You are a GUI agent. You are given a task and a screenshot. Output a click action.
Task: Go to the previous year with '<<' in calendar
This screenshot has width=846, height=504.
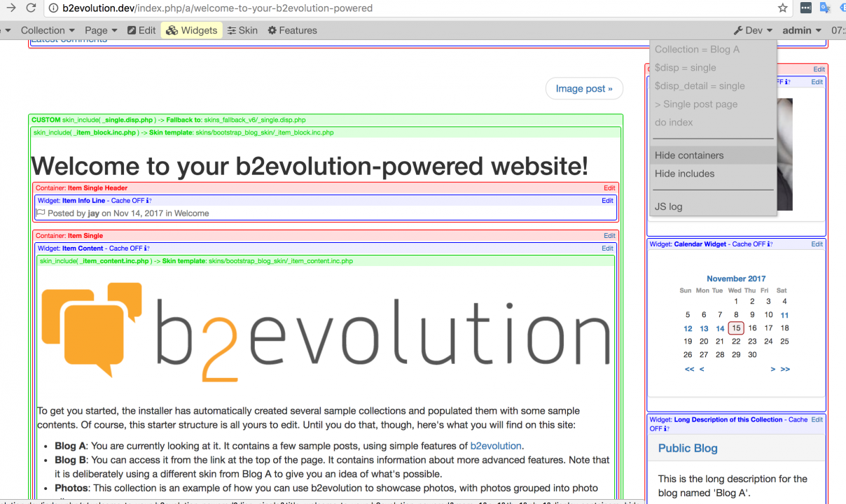[x=690, y=369]
